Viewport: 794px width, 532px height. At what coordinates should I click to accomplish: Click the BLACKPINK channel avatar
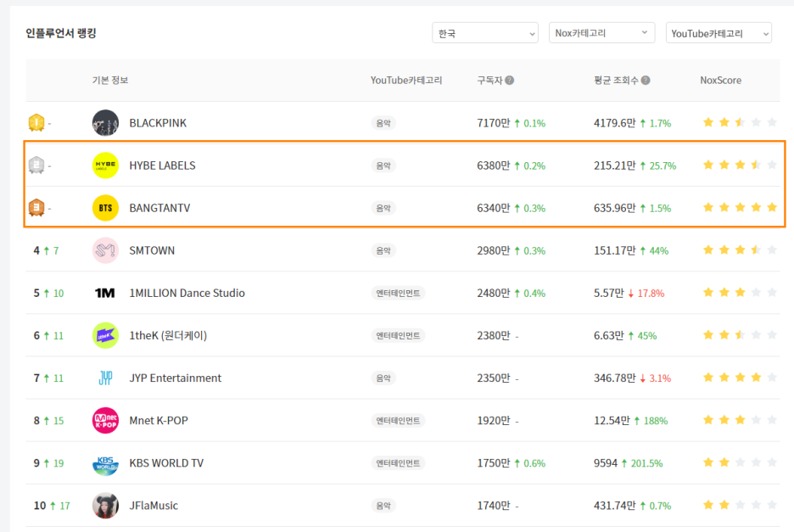pos(105,123)
